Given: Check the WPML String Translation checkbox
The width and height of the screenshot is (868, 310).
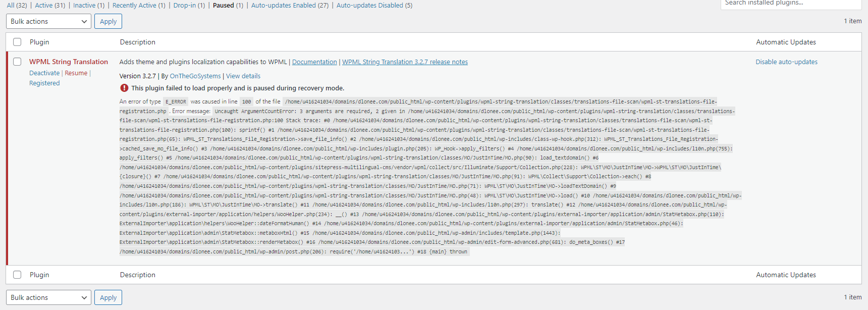Looking at the screenshot, I should point(17,62).
